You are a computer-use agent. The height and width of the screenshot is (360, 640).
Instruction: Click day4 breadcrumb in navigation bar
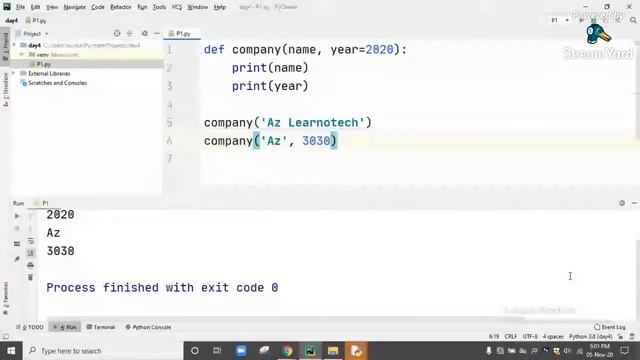11,20
